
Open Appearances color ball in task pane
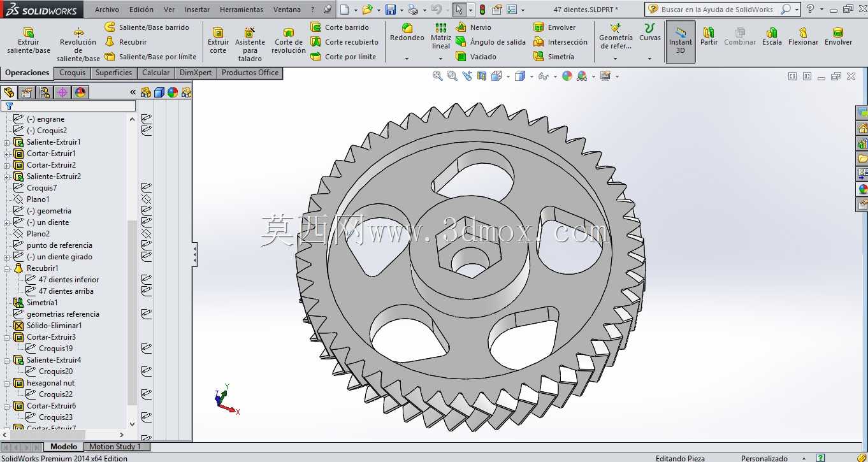click(863, 189)
